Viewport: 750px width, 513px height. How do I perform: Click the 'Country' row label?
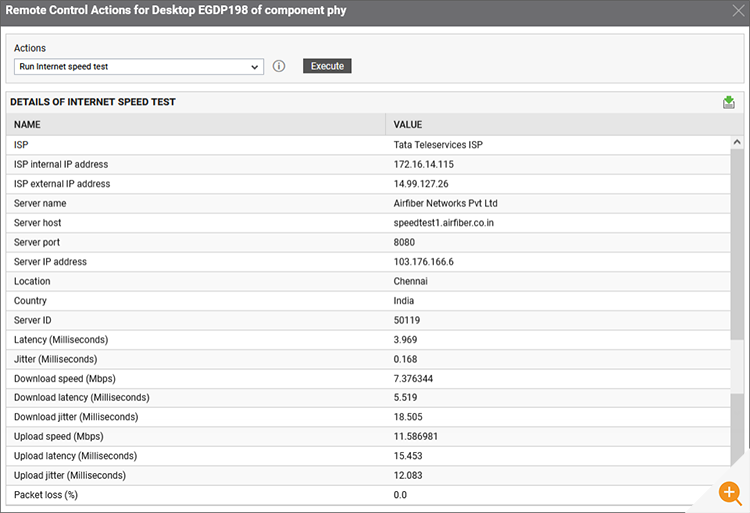(30, 301)
